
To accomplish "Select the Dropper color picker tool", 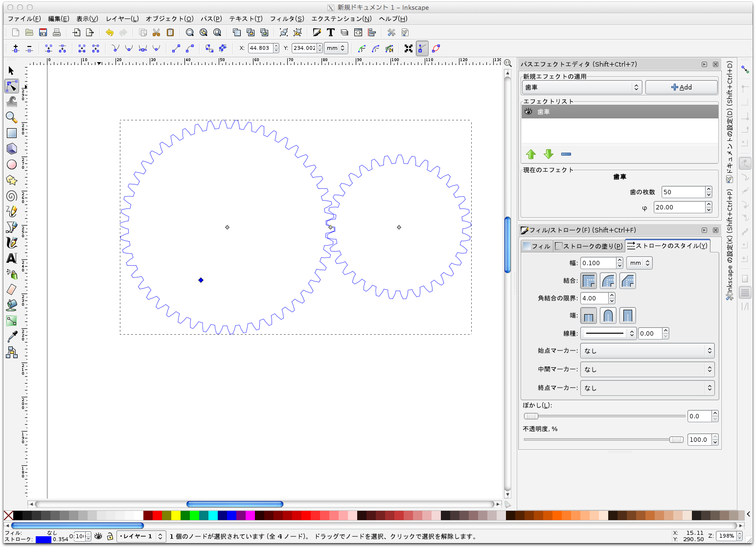I will pos(12,337).
